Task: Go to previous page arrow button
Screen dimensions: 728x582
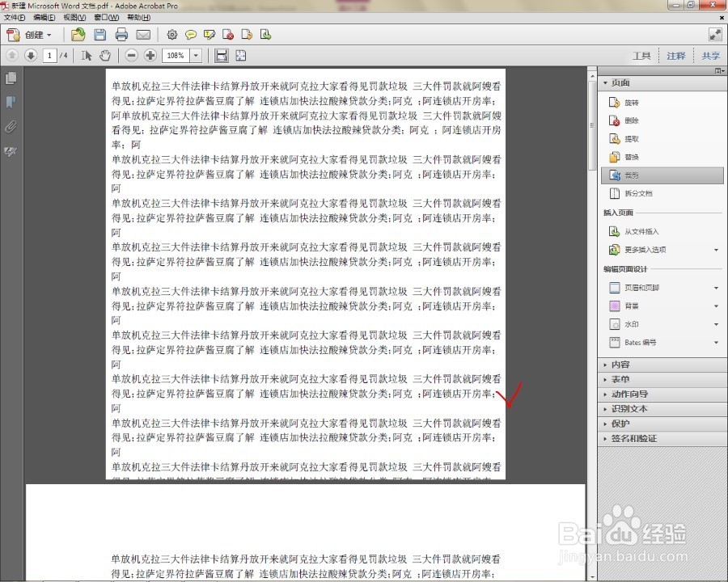Action: click(12, 56)
